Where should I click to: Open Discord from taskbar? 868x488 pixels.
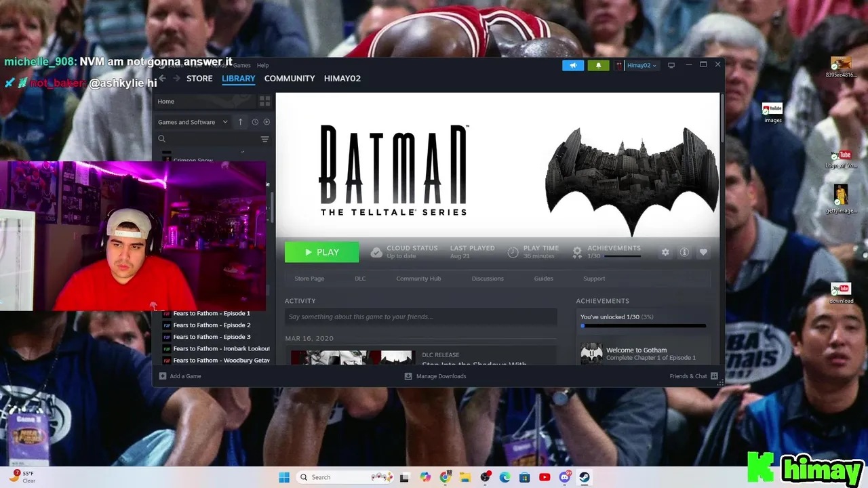(564, 477)
